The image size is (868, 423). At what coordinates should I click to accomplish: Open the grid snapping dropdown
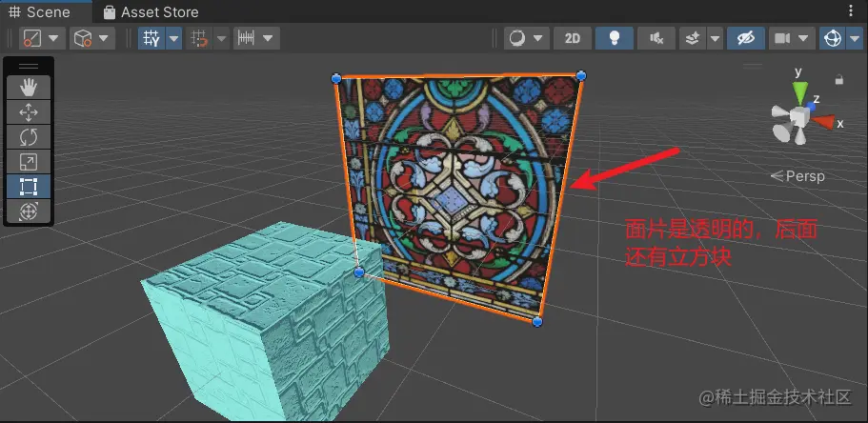221,38
